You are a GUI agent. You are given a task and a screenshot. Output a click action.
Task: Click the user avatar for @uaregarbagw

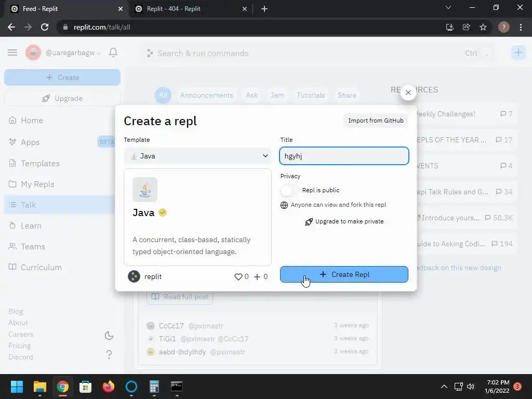pyautogui.click(x=33, y=52)
